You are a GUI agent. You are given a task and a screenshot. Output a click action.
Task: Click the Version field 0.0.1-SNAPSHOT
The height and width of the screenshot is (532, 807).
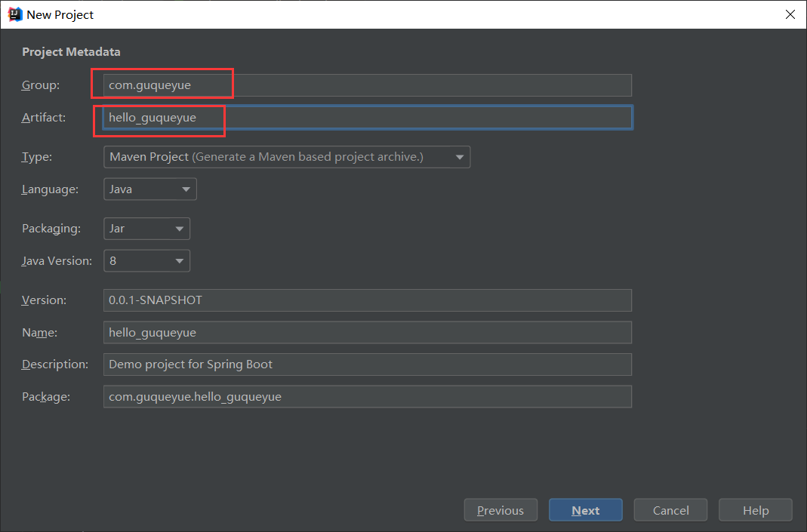(368, 300)
